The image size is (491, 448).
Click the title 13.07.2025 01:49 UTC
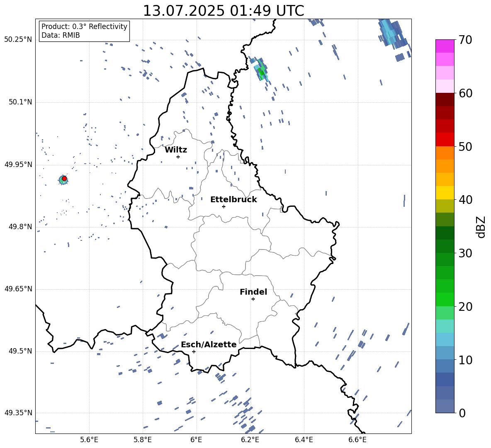click(224, 11)
